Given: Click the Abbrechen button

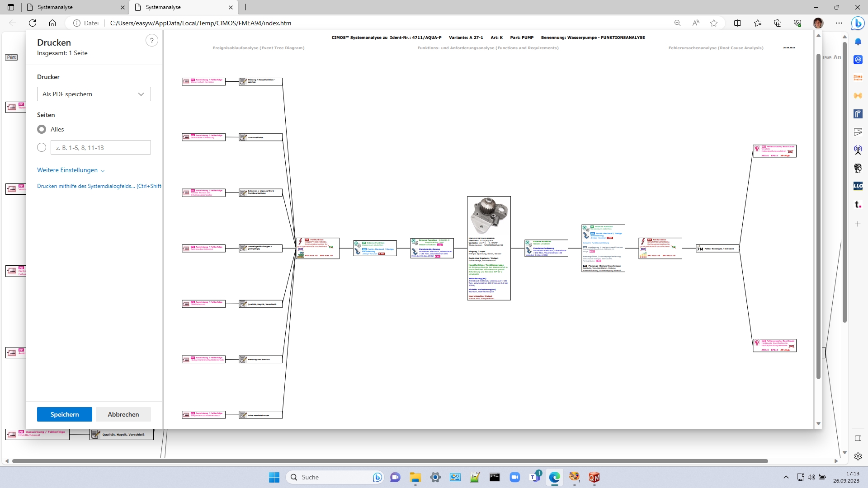Looking at the screenshot, I should pyautogui.click(x=123, y=414).
